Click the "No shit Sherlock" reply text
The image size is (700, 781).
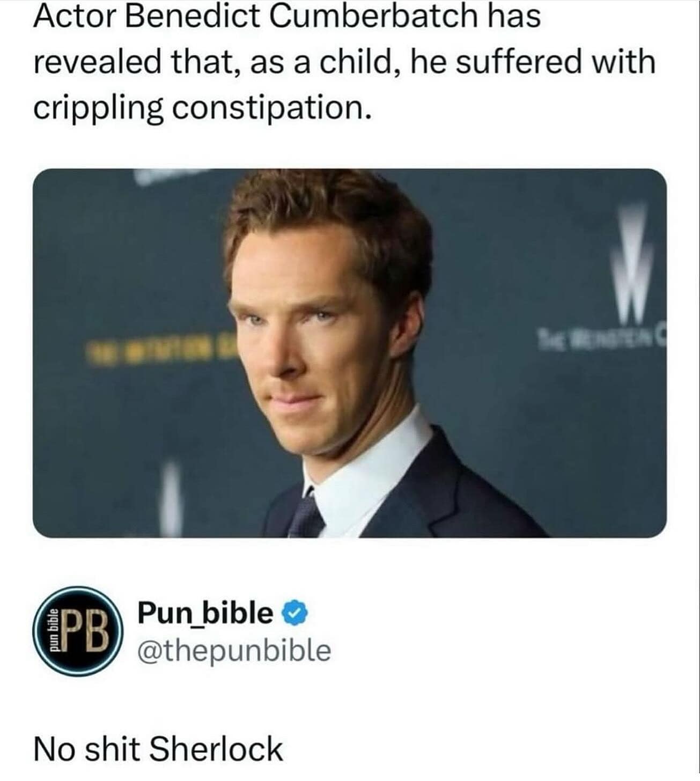click(158, 748)
